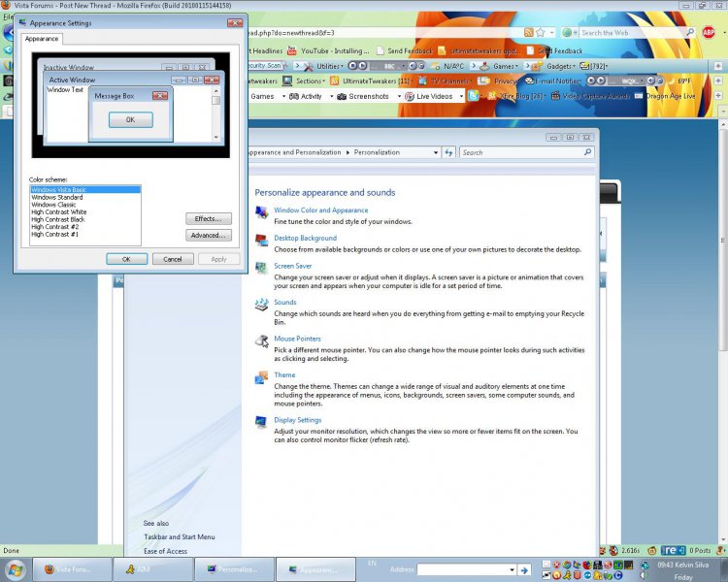Click the Effects... button
This screenshot has height=582, width=728.
point(209,218)
